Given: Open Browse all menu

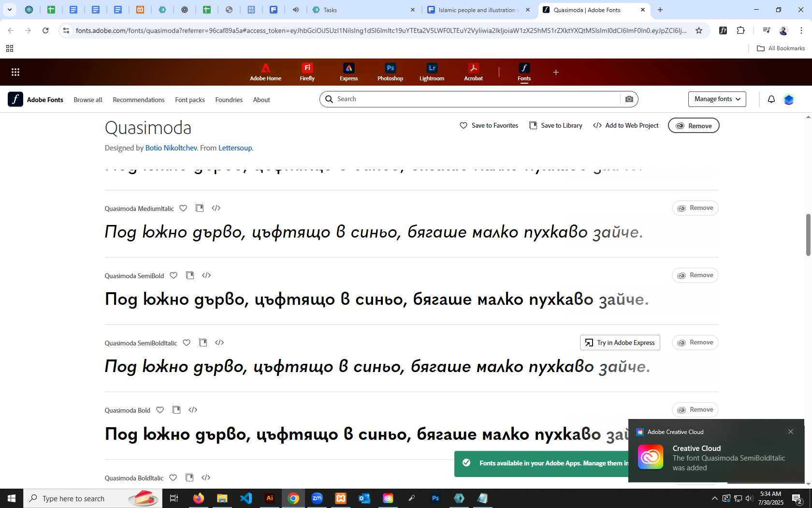Looking at the screenshot, I should pos(88,100).
